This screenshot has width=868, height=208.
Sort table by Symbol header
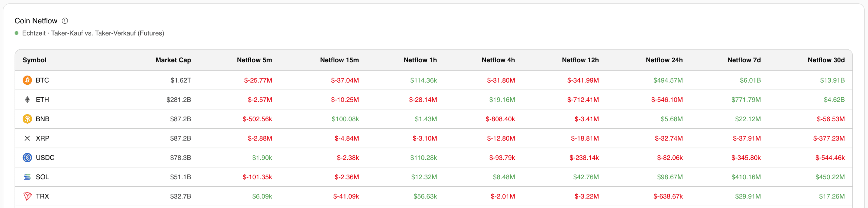point(35,60)
